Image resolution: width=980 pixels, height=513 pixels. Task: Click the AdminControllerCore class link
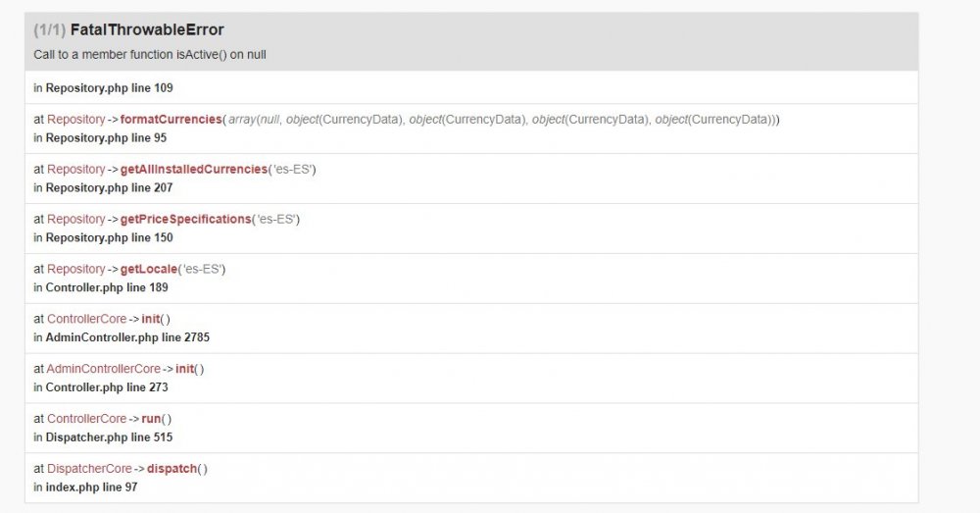[103, 369]
